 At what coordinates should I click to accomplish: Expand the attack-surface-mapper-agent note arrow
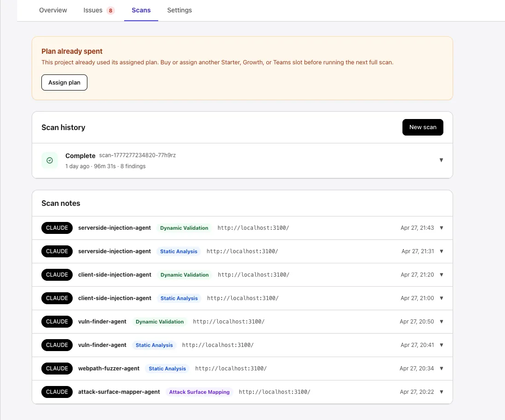pyautogui.click(x=441, y=392)
